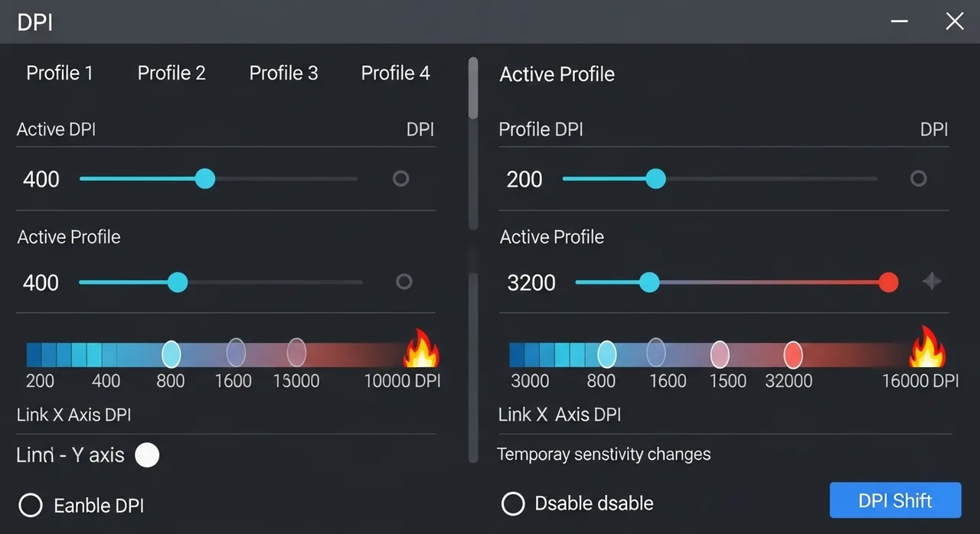Click the Profile DPI slider handle at 200

[x=655, y=179]
